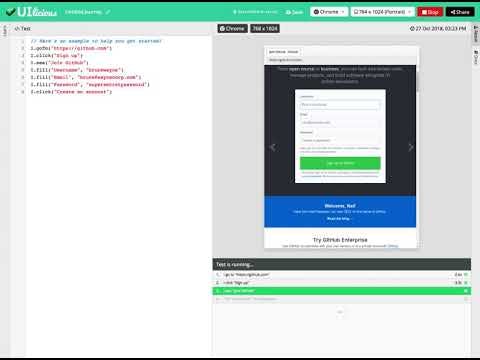Click screenshot icon on step 1 row
The width and height of the screenshot is (480, 360).
tap(466, 275)
